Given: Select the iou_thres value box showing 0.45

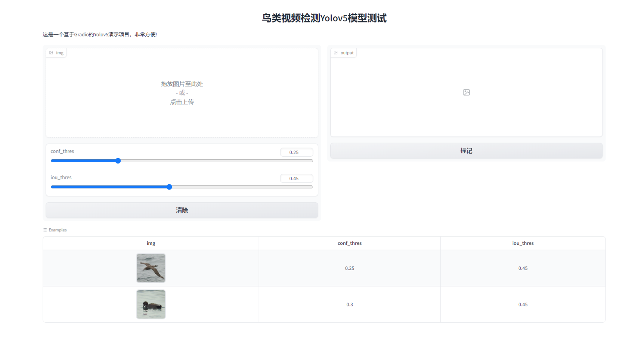Looking at the screenshot, I should point(296,178).
